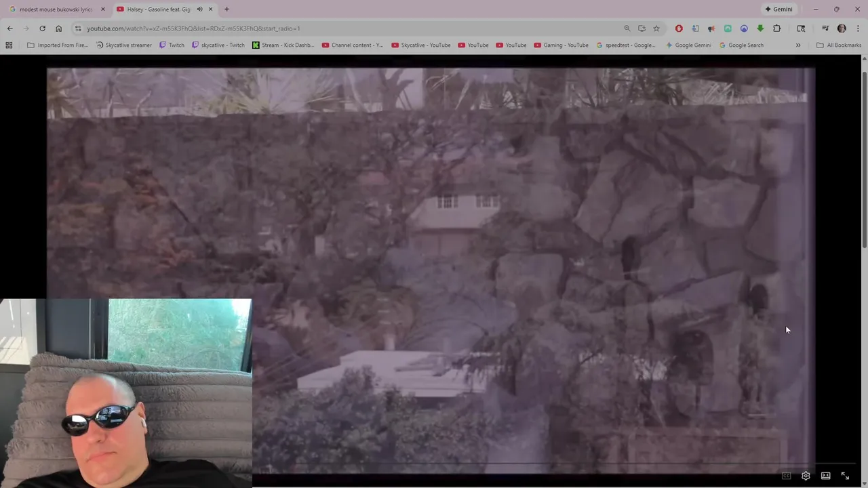868x488 pixels.
Task: Open the Chrome profile avatar
Action: [x=842, y=28]
